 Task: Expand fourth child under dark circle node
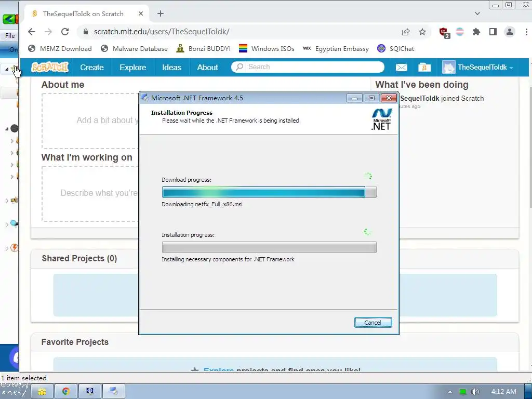coord(12,177)
